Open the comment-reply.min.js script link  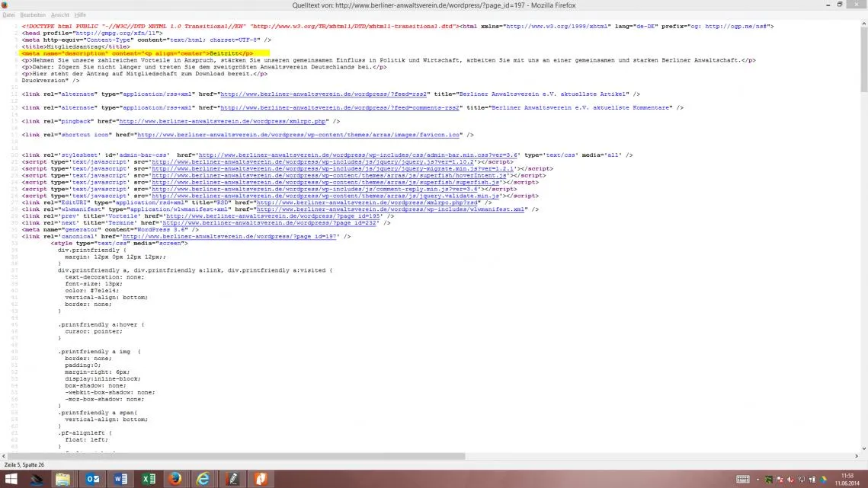coord(315,190)
